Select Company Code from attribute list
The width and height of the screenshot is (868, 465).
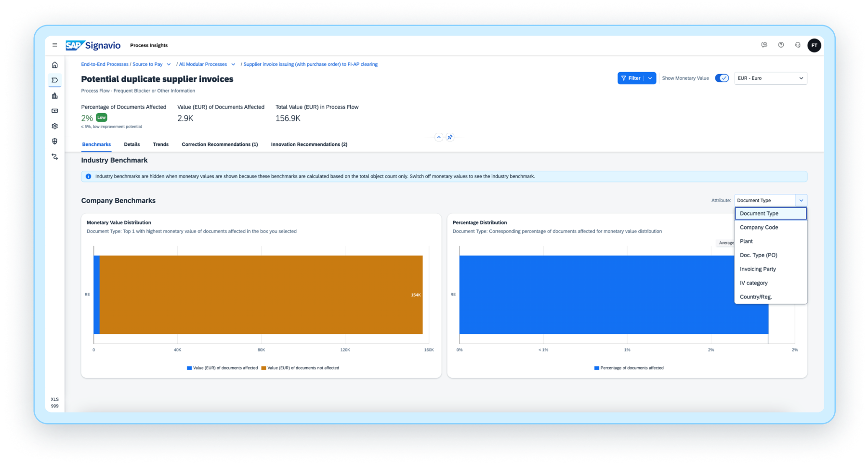[759, 227]
